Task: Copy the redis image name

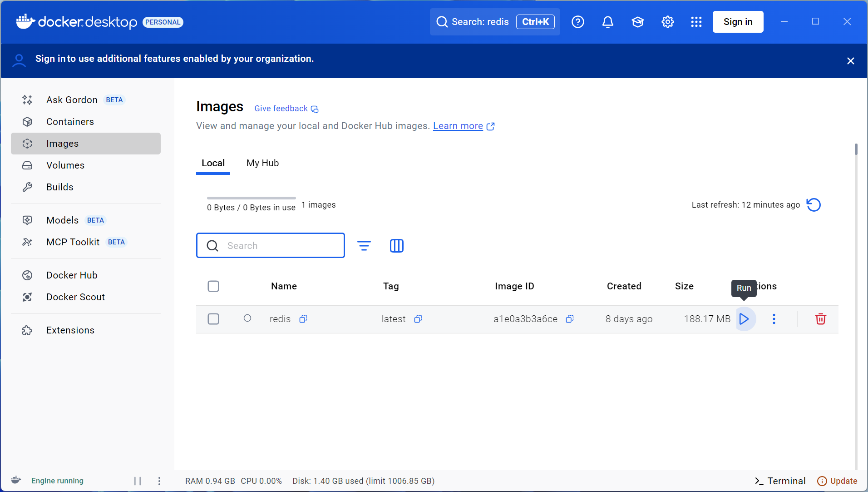Action: [x=303, y=319]
